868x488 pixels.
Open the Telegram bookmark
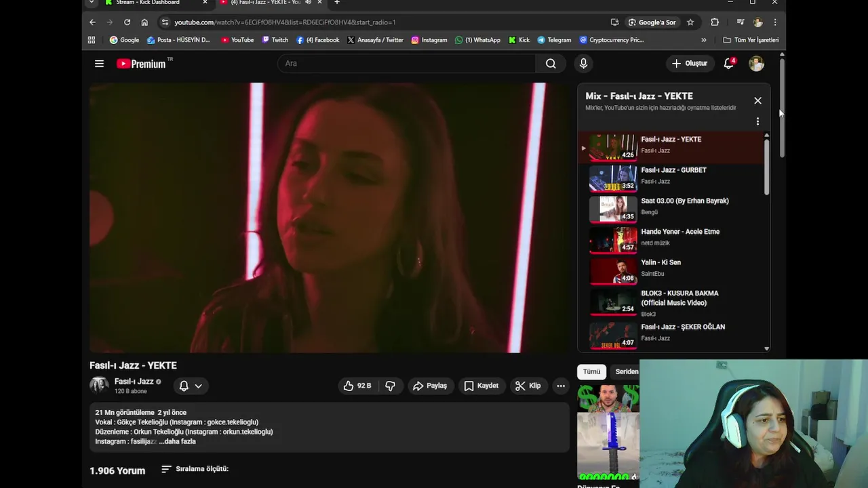click(554, 40)
